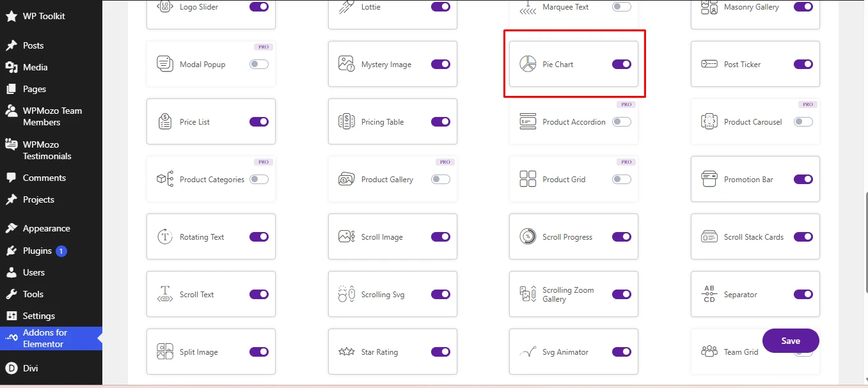868x388 pixels.
Task: Click the Pricing Table widget icon
Action: [346, 122]
